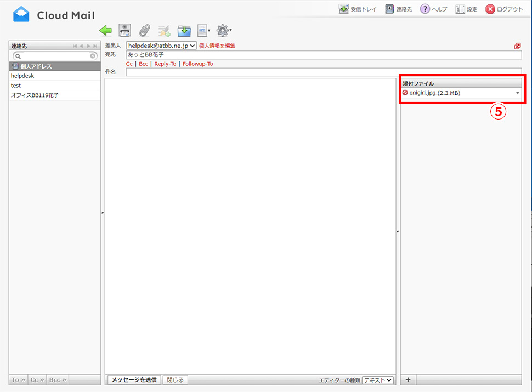Click the plus button to add attachment
This screenshot has height=392, width=532.
click(x=408, y=380)
